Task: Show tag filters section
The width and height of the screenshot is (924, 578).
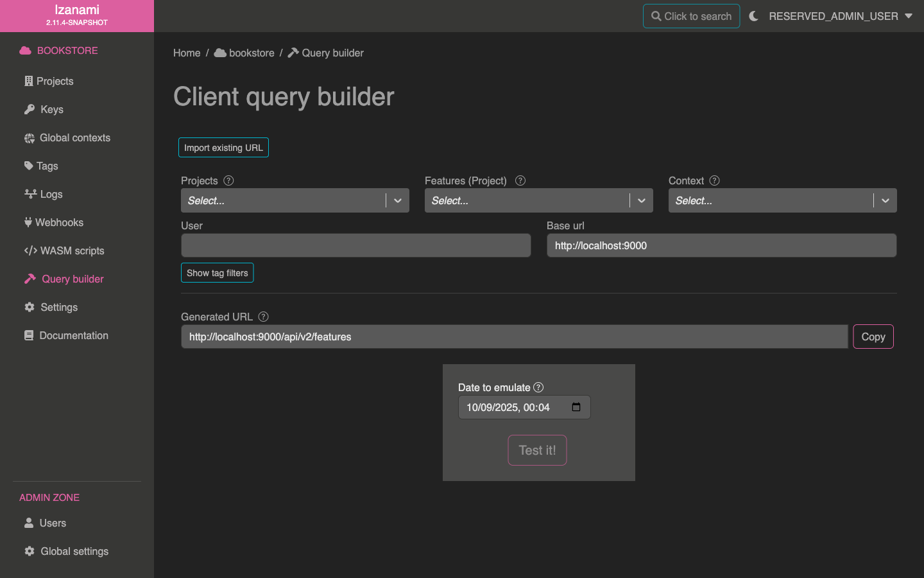Action: [x=217, y=273]
